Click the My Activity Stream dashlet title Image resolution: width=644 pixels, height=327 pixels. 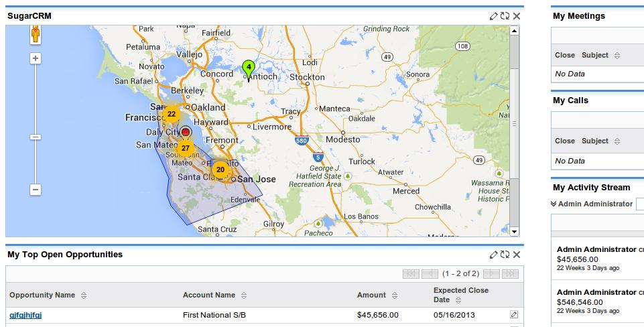click(592, 188)
